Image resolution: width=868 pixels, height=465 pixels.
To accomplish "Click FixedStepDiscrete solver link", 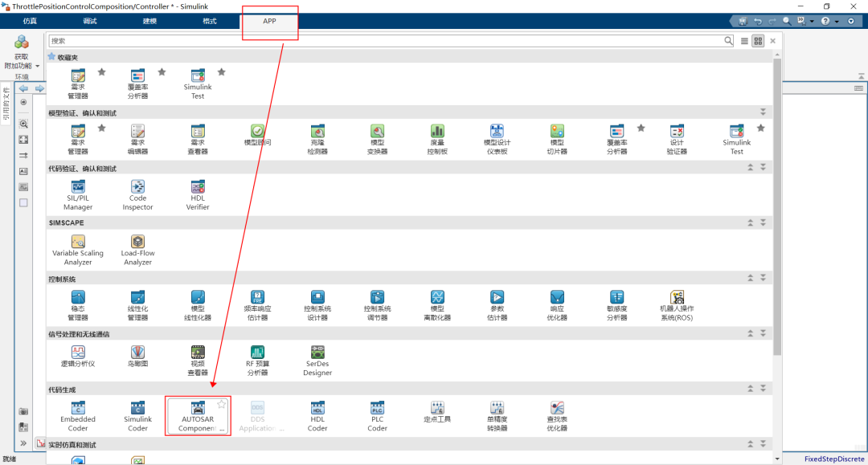I will [833, 459].
